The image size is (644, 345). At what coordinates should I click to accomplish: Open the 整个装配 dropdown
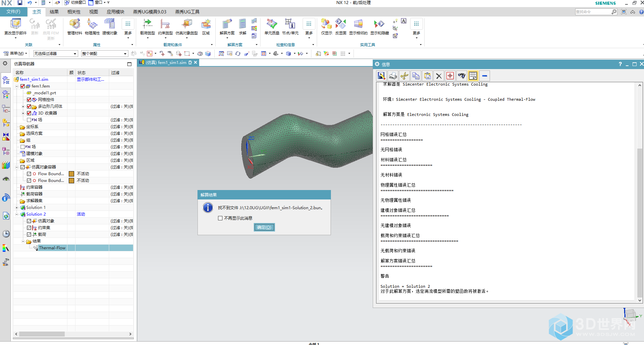(104, 54)
